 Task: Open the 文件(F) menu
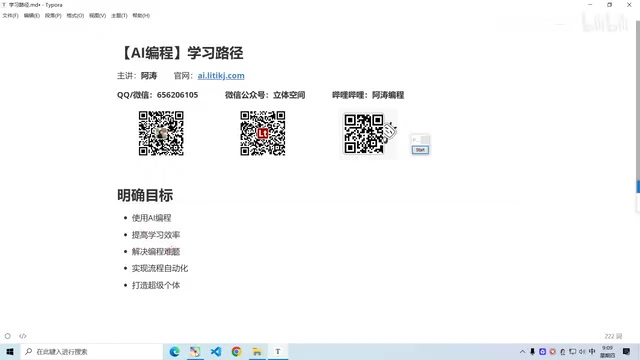pyautogui.click(x=10, y=16)
